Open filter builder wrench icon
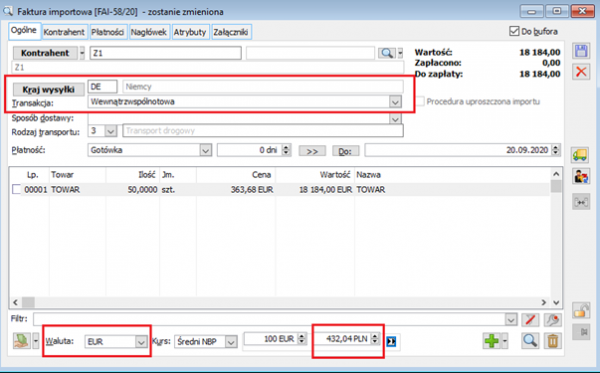The width and height of the screenshot is (600, 373). pyautogui.click(x=553, y=319)
